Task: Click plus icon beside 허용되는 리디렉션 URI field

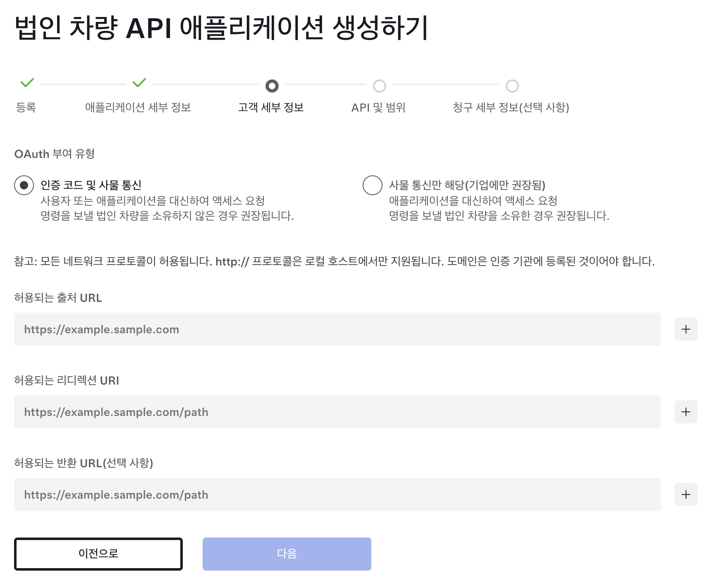Action: point(686,412)
